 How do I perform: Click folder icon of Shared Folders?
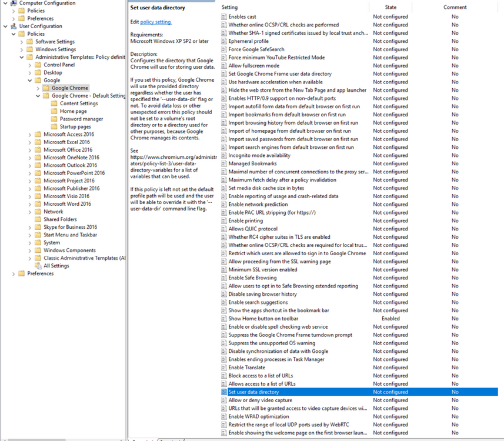click(x=38, y=219)
